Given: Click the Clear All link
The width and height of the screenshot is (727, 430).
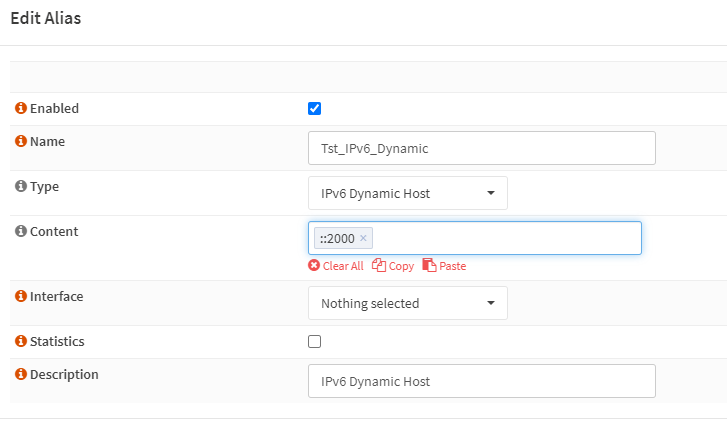Looking at the screenshot, I should coord(343,266).
